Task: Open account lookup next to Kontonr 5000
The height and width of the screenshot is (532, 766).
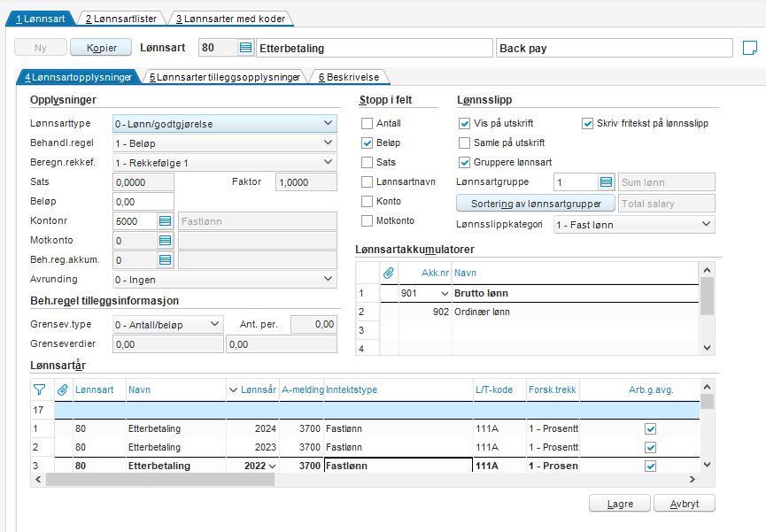Action: click(165, 221)
